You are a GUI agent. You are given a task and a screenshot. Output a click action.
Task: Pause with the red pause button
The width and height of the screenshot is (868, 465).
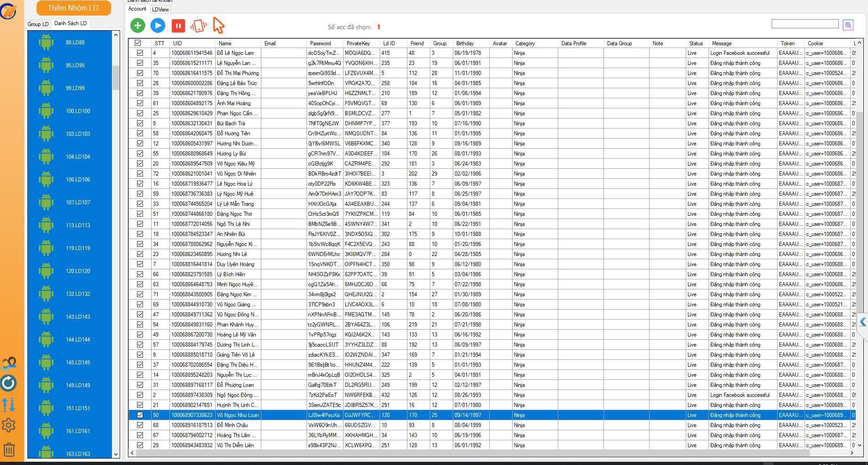click(178, 26)
